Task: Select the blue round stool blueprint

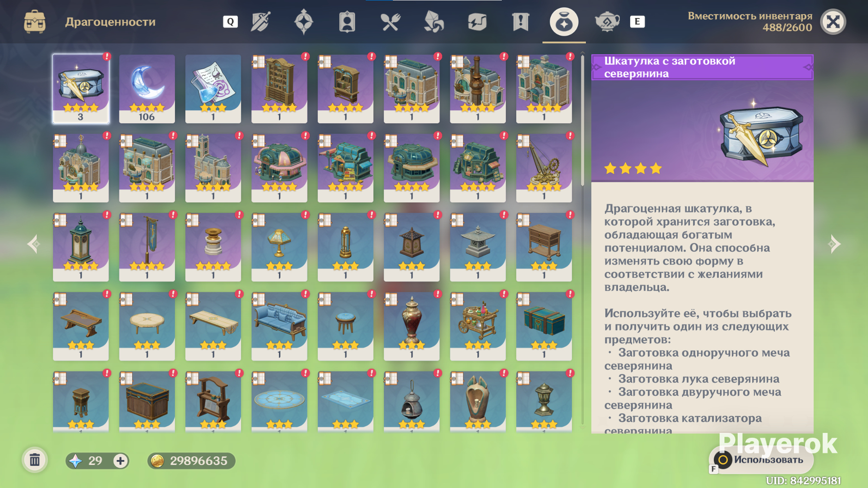Action: [x=346, y=326]
